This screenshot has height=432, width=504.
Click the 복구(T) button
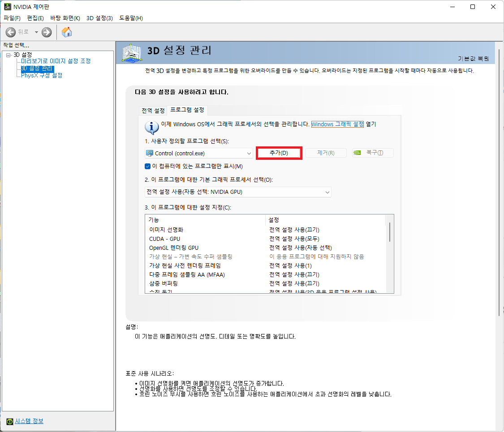[373, 153]
